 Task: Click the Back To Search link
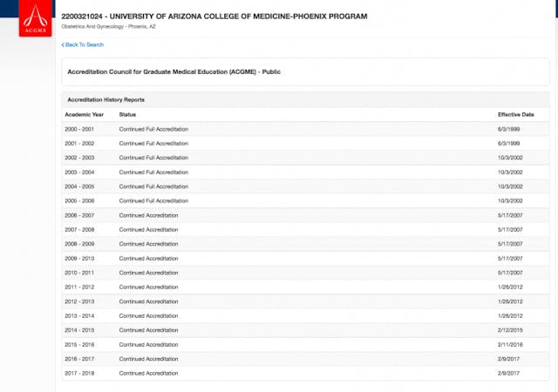[x=84, y=44]
